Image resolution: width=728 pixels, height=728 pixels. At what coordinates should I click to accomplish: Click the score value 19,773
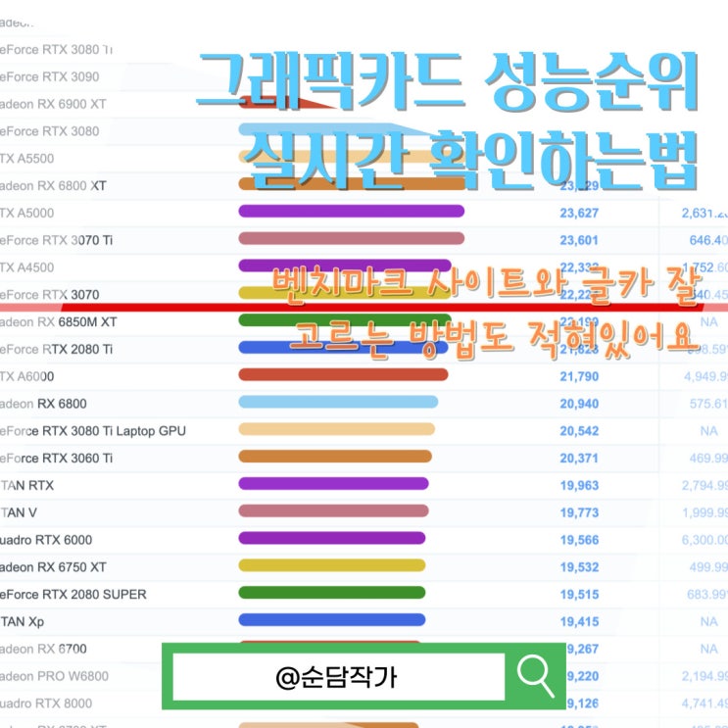579,512
